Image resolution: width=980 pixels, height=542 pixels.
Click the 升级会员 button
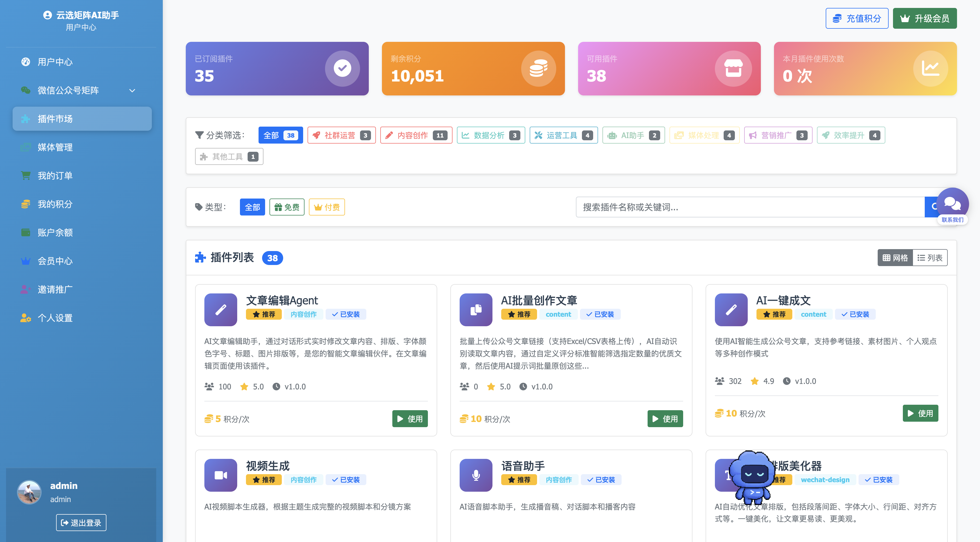[924, 18]
